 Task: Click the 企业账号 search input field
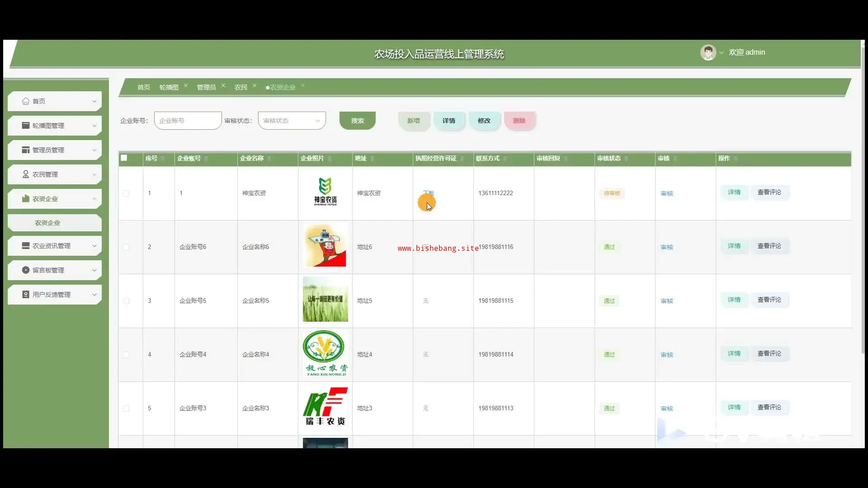point(188,121)
